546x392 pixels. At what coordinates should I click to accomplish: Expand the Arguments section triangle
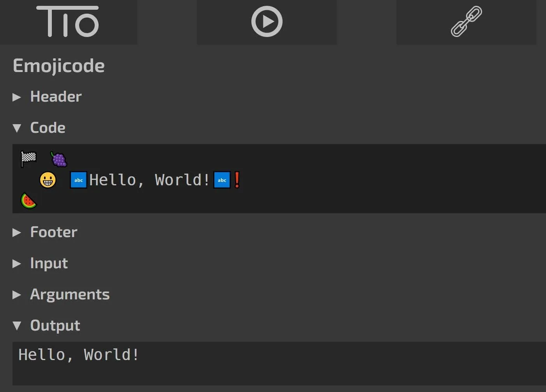pos(16,295)
